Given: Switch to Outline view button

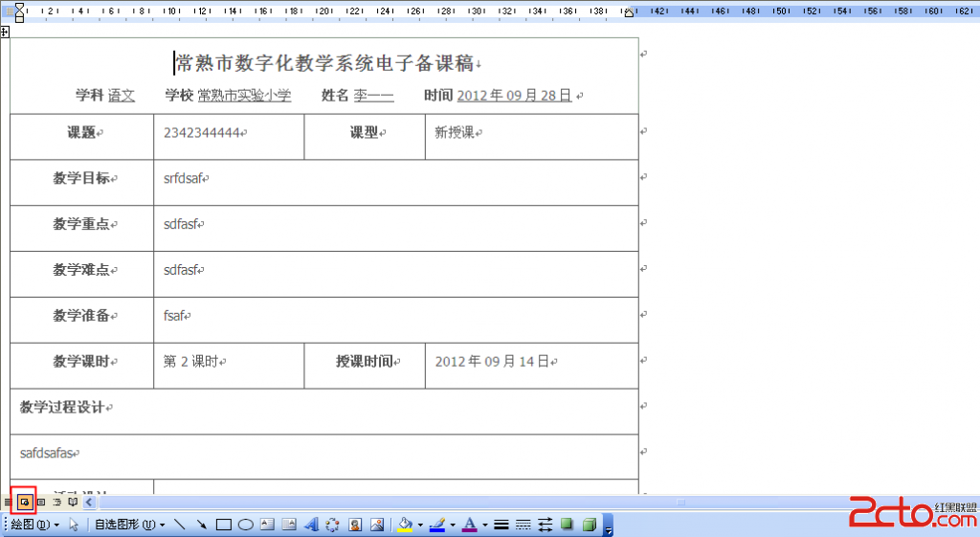Looking at the screenshot, I should 56,502.
